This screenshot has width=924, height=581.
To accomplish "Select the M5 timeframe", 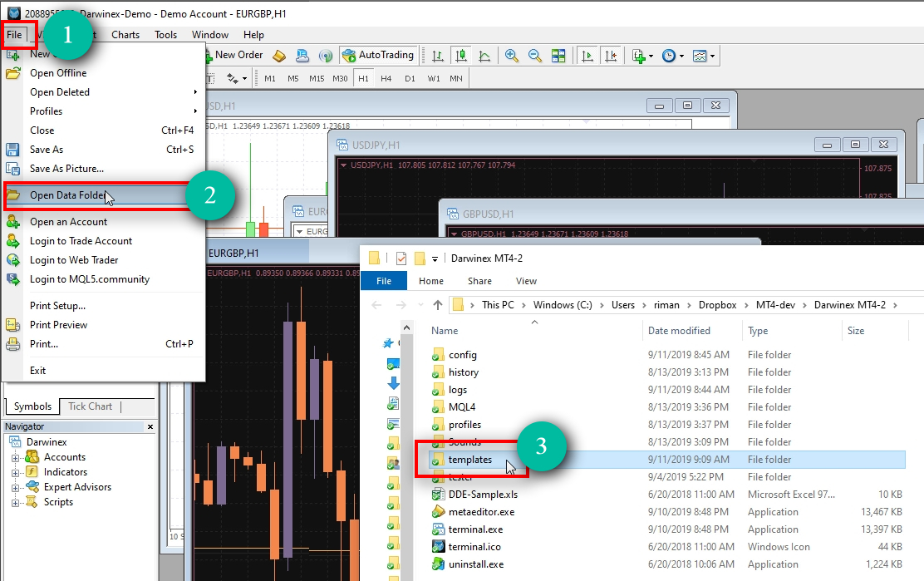I will pyautogui.click(x=292, y=78).
